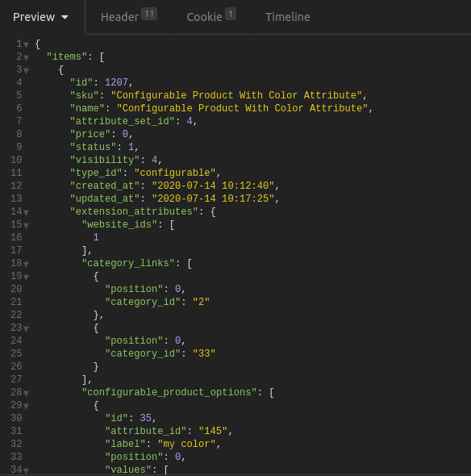The height and width of the screenshot is (476, 471).
Task: Collapse the "items" array on line 2
Action: 26,57
